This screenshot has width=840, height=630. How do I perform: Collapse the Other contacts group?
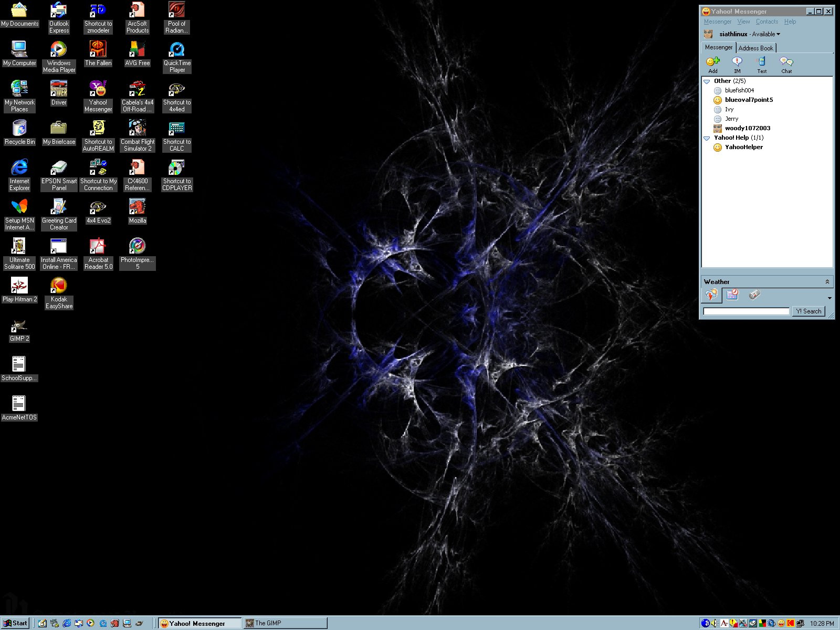(x=707, y=81)
